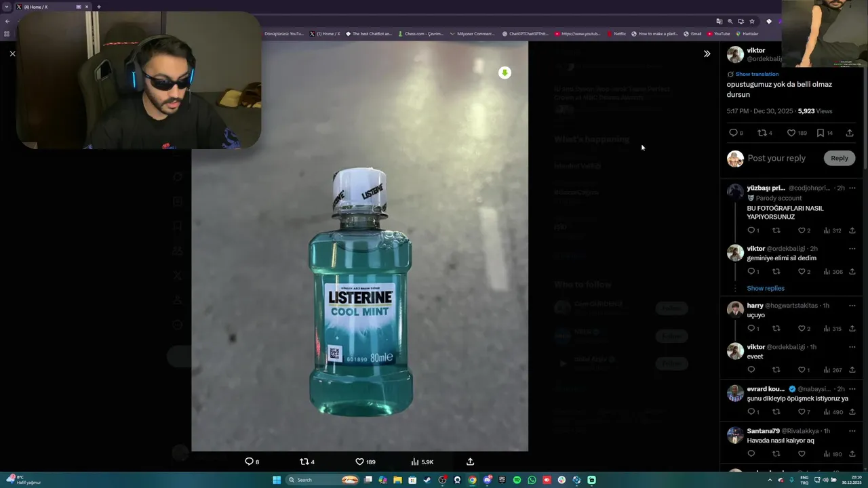The width and height of the screenshot is (868, 488).
Task: Open WhatsApp from the taskbar
Action: click(x=532, y=480)
